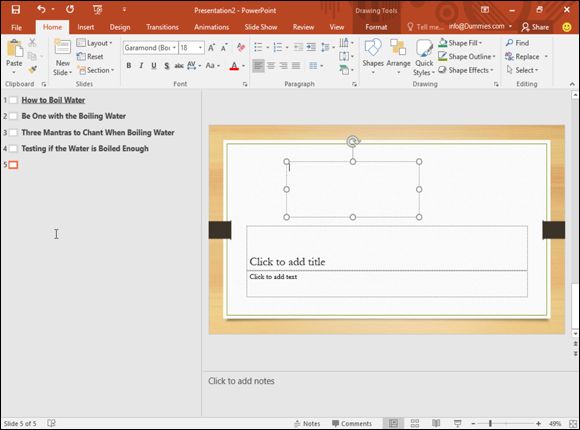Send feedback with the smiley icon
580x430 pixels.
567,27
